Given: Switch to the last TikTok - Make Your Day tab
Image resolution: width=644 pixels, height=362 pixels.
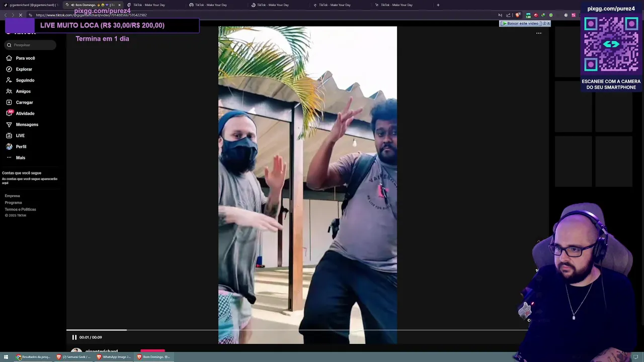Looking at the screenshot, I should point(401,5).
